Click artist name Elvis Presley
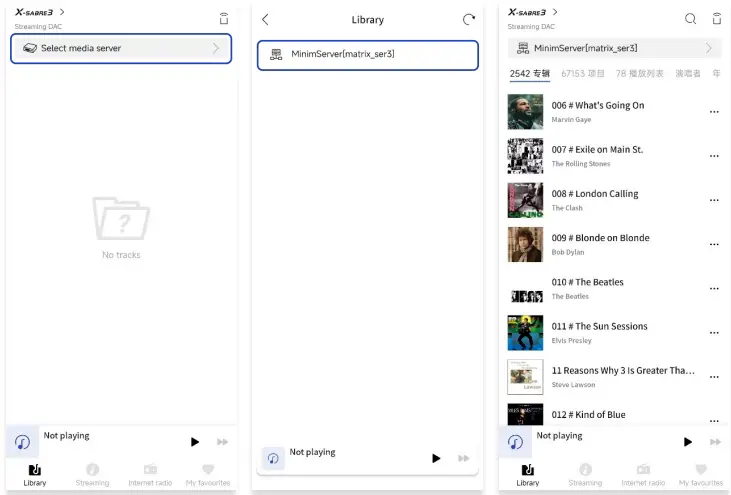731x495 pixels. click(x=572, y=341)
